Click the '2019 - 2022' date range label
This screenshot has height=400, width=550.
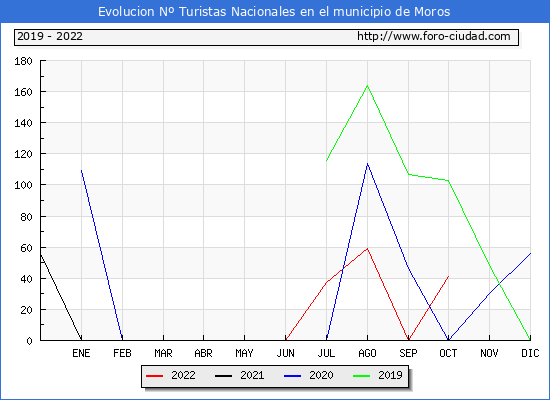pyautogui.click(x=50, y=36)
